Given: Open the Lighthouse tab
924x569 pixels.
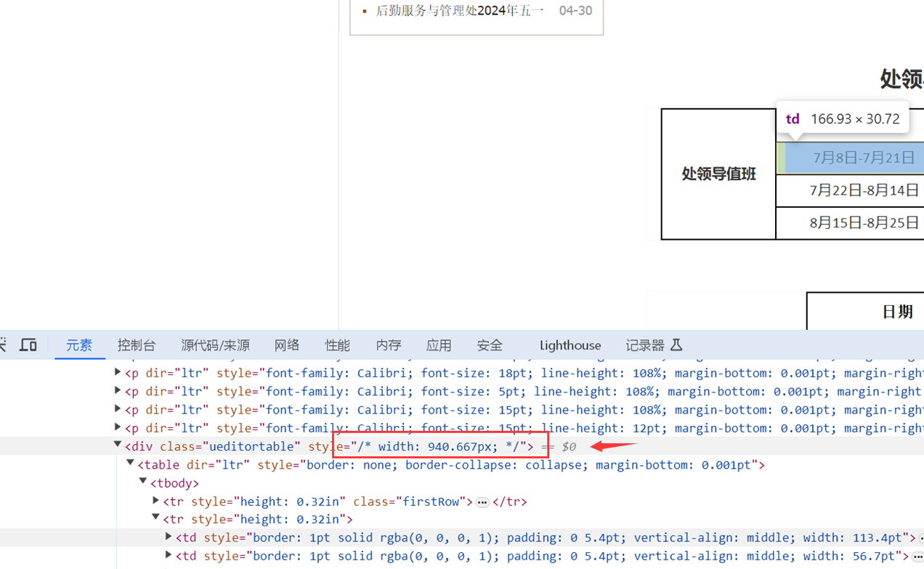Looking at the screenshot, I should coord(570,345).
